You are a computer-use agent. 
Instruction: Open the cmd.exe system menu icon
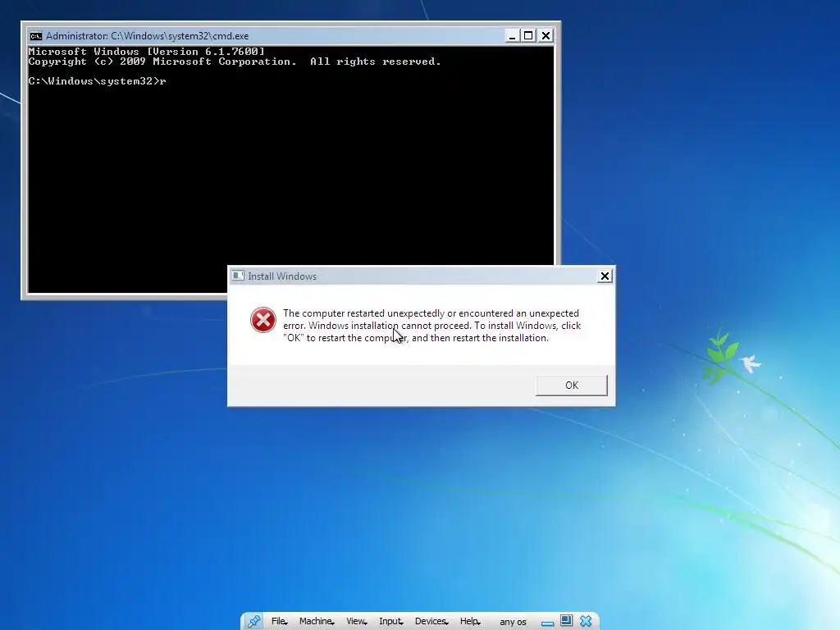(x=36, y=36)
